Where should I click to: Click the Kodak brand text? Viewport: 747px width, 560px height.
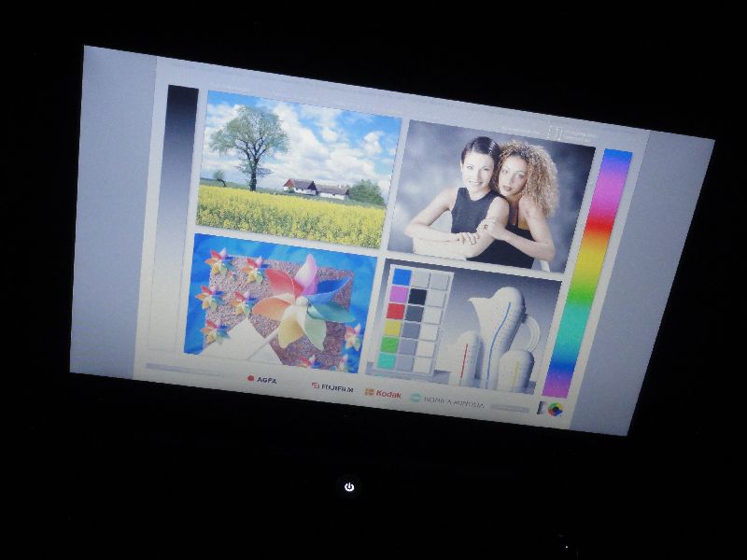click(x=388, y=394)
